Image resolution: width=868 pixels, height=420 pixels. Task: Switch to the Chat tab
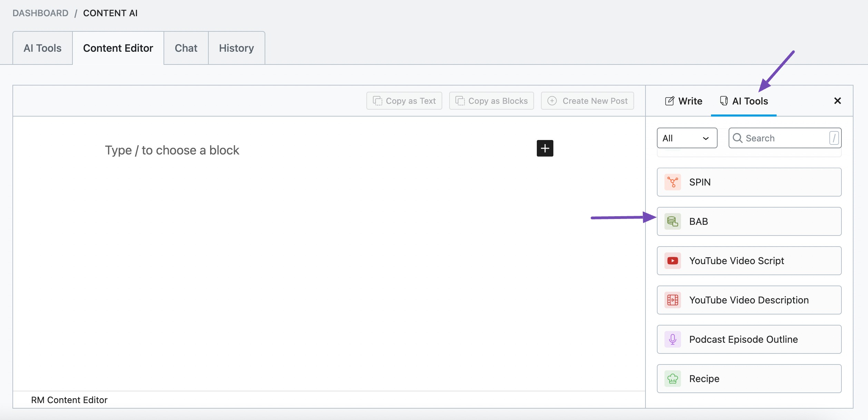(186, 48)
